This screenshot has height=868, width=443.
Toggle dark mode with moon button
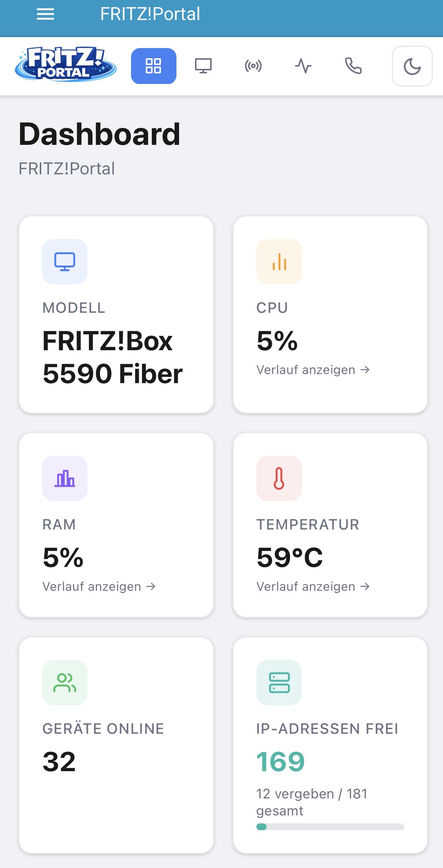(x=412, y=66)
